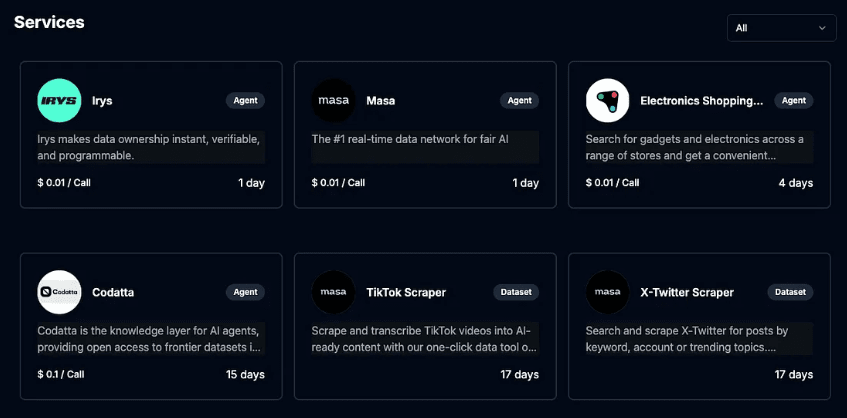Click '15 days' on the Codatta card
The width and height of the screenshot is (847, 418).
coord(245,374)
